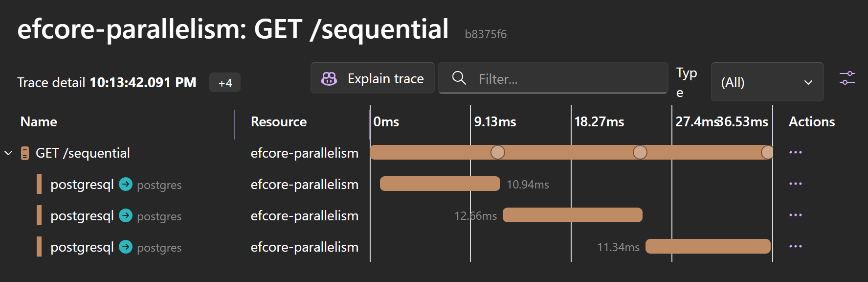Open actions menu for GET /sequential row
868x282 pixels.
tap(796, 152)
